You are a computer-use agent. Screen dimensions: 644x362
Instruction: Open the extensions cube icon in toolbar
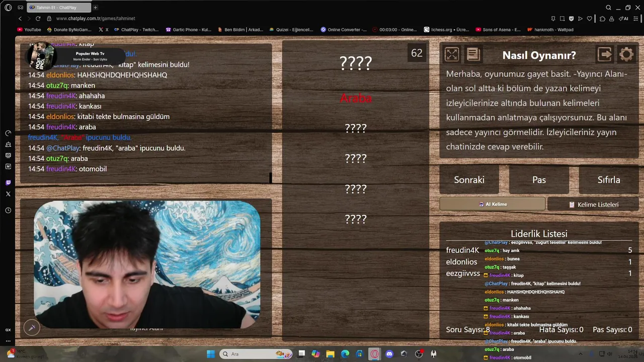(602, 19)
